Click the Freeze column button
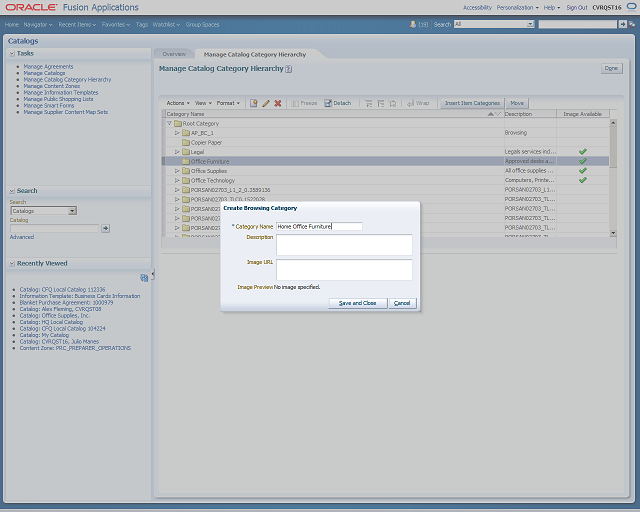The height and width of the screenshot is (512, 640). pyautogui.click(x=304, y=103)
